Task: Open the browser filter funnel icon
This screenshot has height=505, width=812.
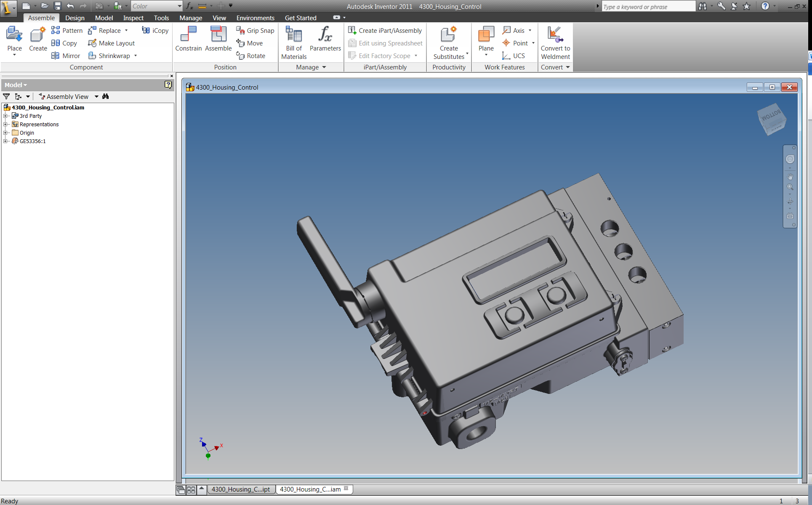Action: [x=6, y=96]
